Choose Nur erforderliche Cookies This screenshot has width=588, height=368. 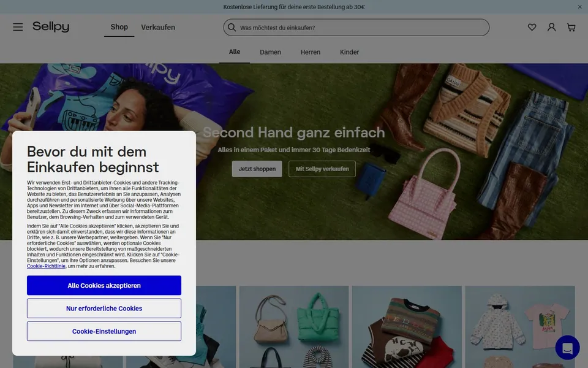tap(104, 309)
